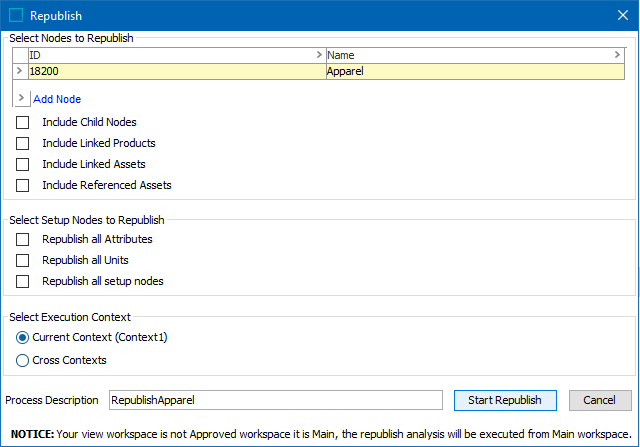
Task: Click the Cancel button
Action: (x=600, y=400)
